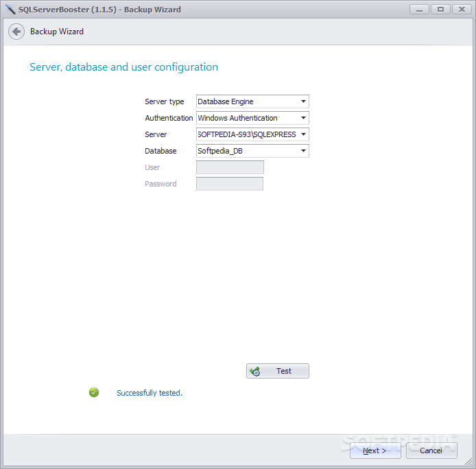Click the disabled Password input box
Screen dimensions: 476x469
click(x=230, y=184)
